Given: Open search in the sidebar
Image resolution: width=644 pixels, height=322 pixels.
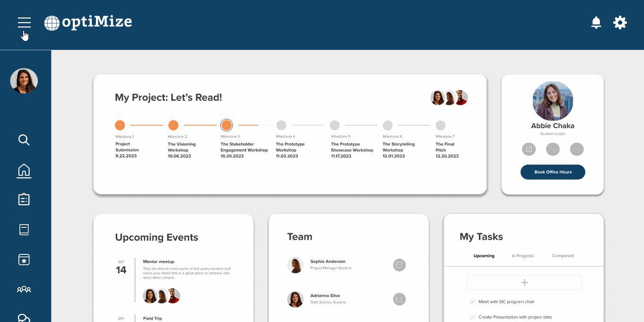Looking at the screenshot, I should click(x=24, y=140).
